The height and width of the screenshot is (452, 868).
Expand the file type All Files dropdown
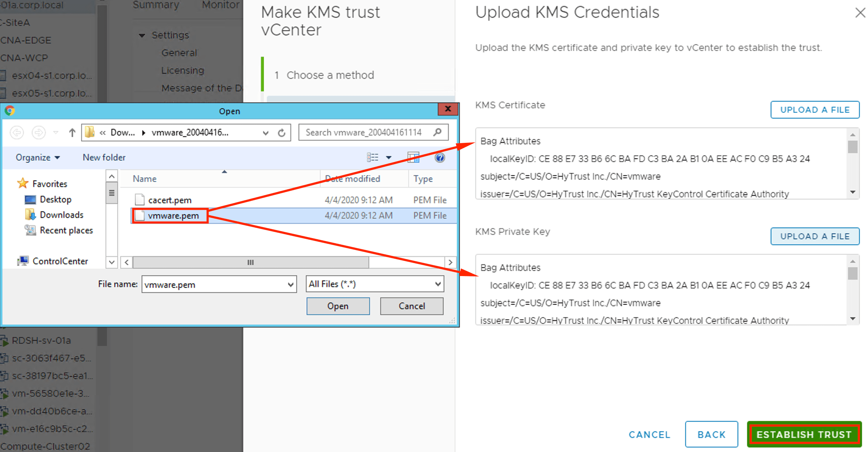[x=438, y=284]
